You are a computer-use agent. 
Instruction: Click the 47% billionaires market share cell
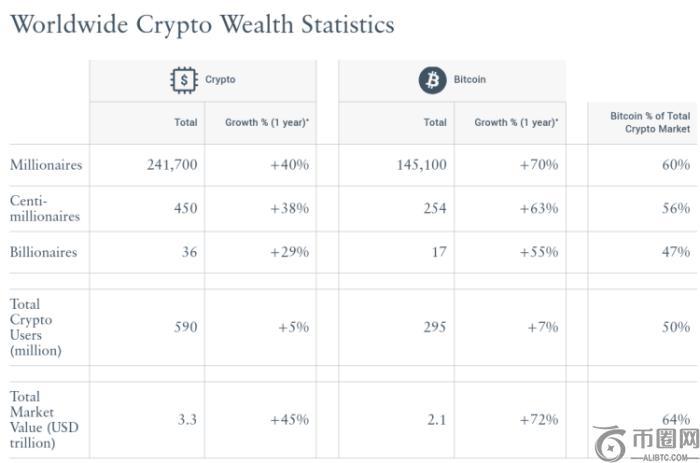click(675, 252)
